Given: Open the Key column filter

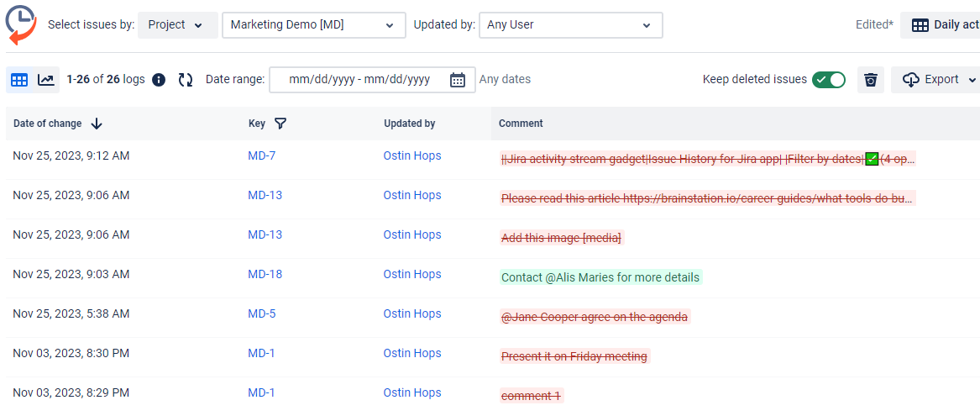Looking at the screenshot, I should (280, 124).
